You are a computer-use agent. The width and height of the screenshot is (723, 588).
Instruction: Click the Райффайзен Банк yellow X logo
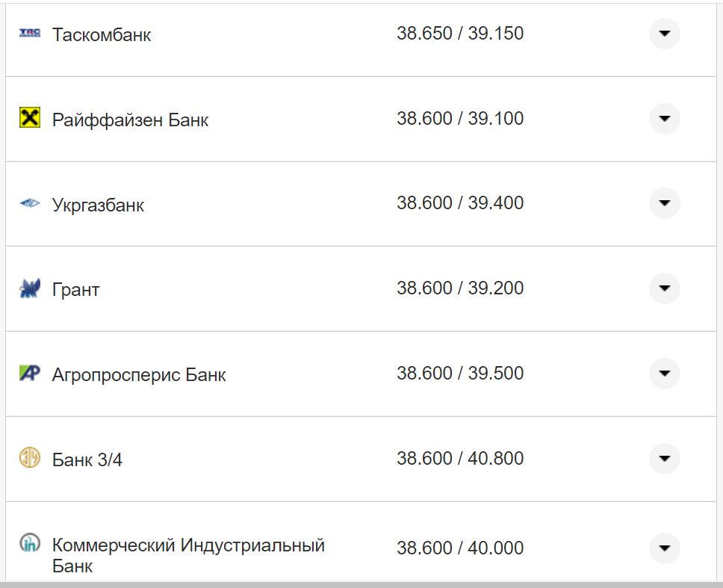(29, 118)
